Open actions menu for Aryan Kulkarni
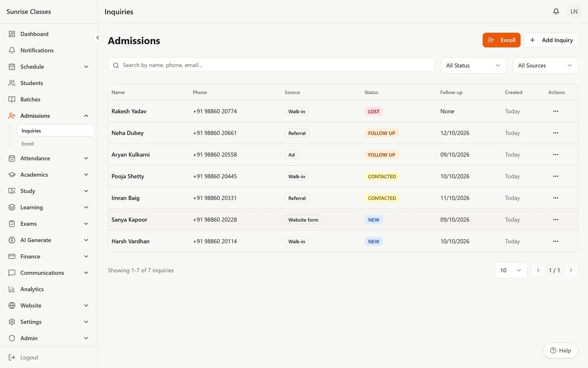This screenshot has height=368, width=588. (x=556, y=155)
